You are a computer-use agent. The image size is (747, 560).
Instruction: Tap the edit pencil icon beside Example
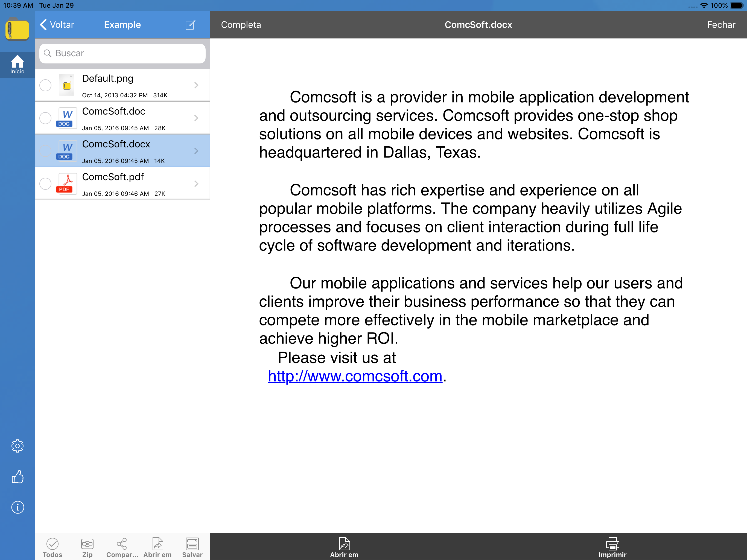[x=190, y=25]
